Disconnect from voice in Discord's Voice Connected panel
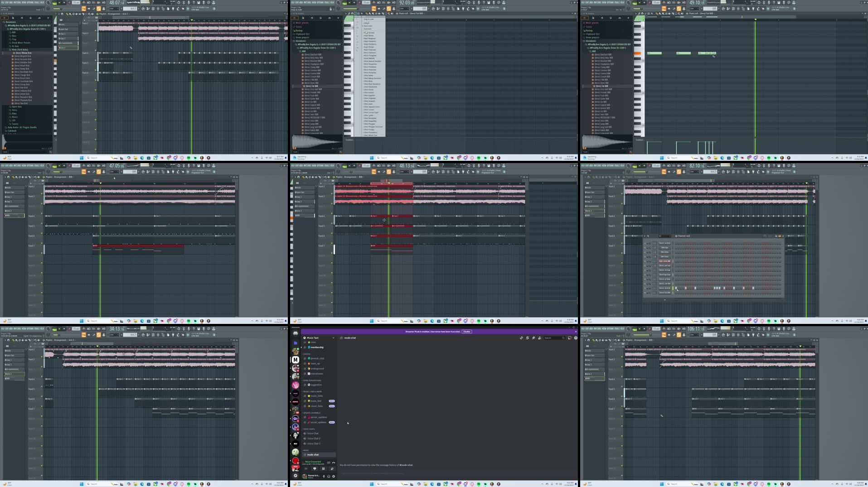The image size is (868, 487). click(334, 463)
